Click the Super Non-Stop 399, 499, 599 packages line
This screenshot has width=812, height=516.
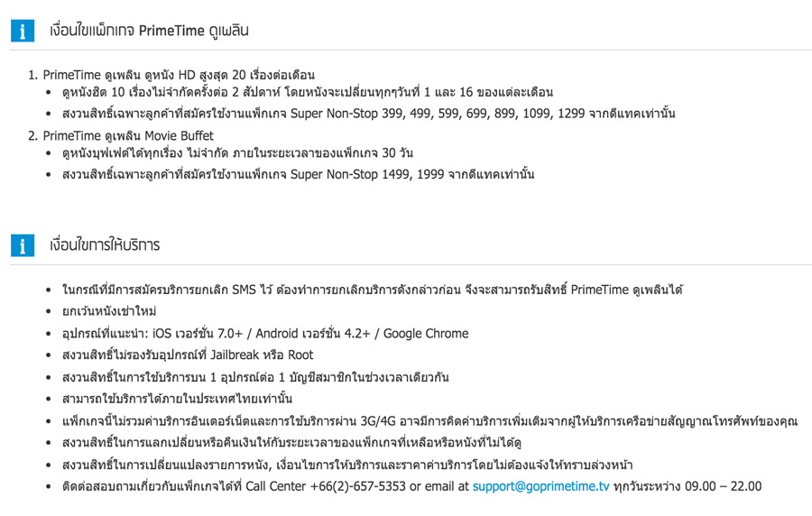coord(368,114)
